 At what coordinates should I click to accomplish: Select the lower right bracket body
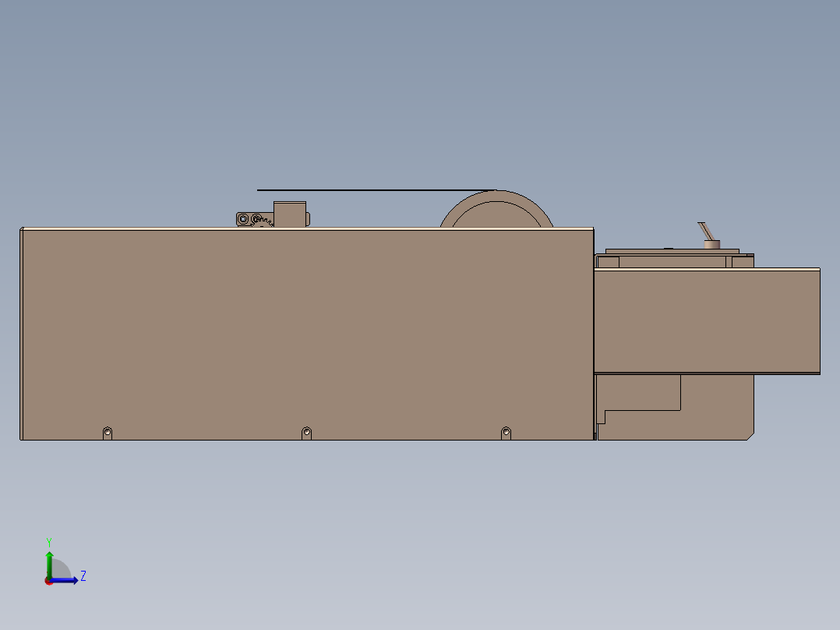pos(676,407)
